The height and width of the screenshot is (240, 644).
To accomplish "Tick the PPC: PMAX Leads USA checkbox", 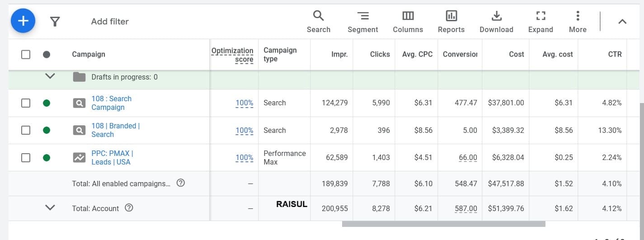I will 26,158.
